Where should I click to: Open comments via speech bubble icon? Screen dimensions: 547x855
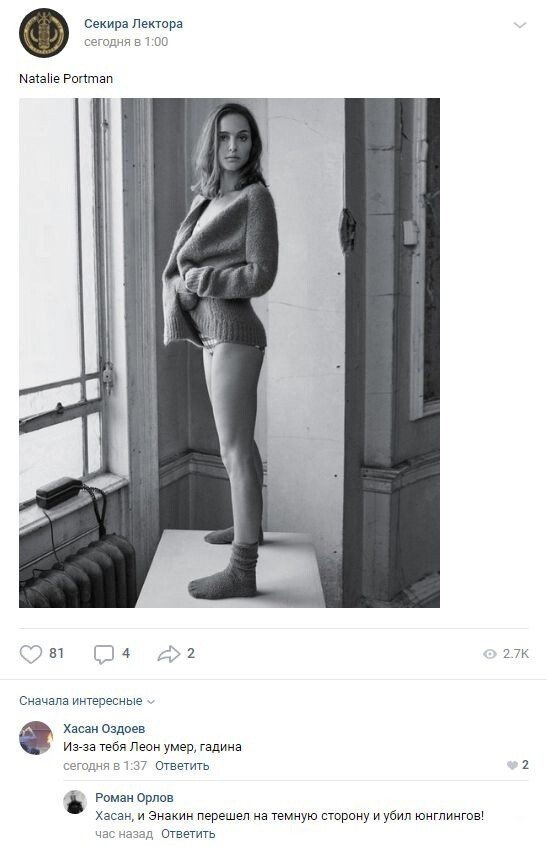pyautogui.click(x=104, y=654)
